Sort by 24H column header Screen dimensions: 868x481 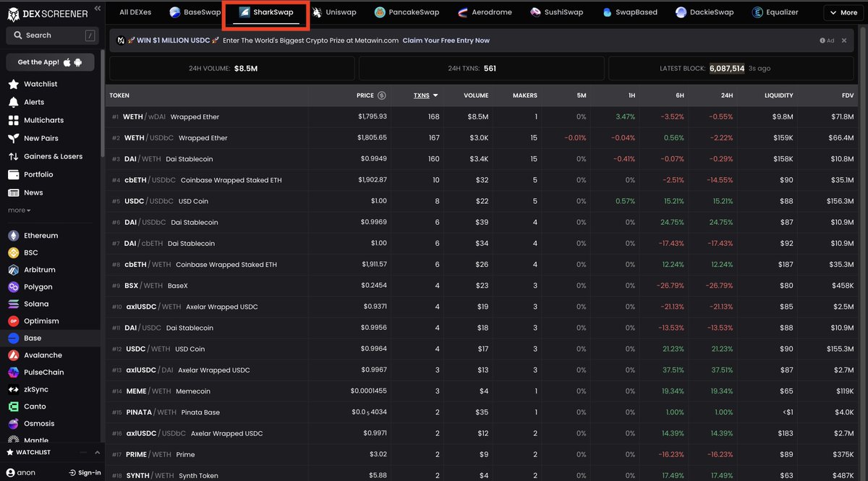(x=726, y=95)
